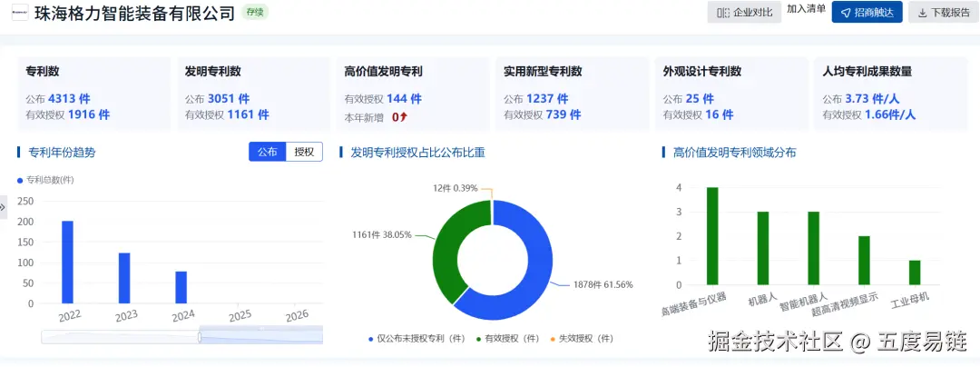The image size is (980, 367).
Task: Click the paper-plane icon in 招商触达
Action: click(x=846, y=13)
